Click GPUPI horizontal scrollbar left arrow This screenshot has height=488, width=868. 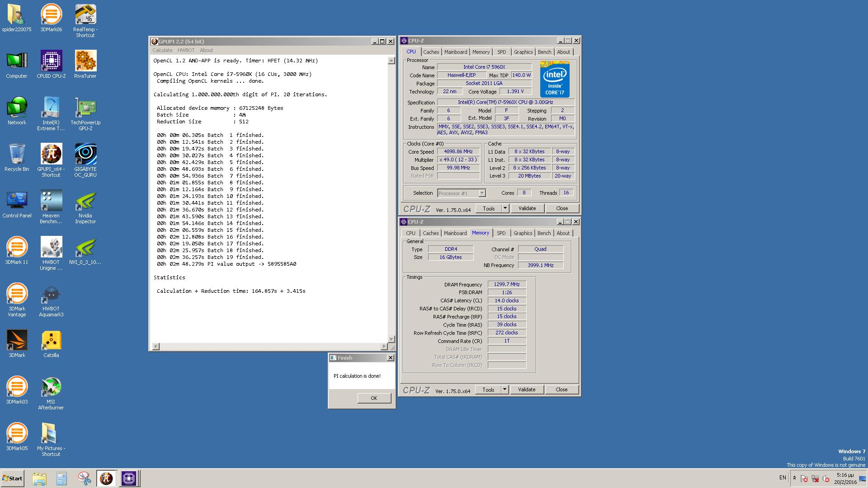156,347
